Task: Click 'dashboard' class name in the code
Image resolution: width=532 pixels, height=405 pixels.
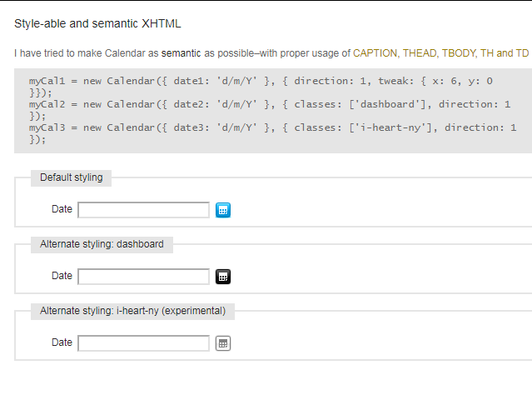Action: pyautogui.click(x=387, y=104)
